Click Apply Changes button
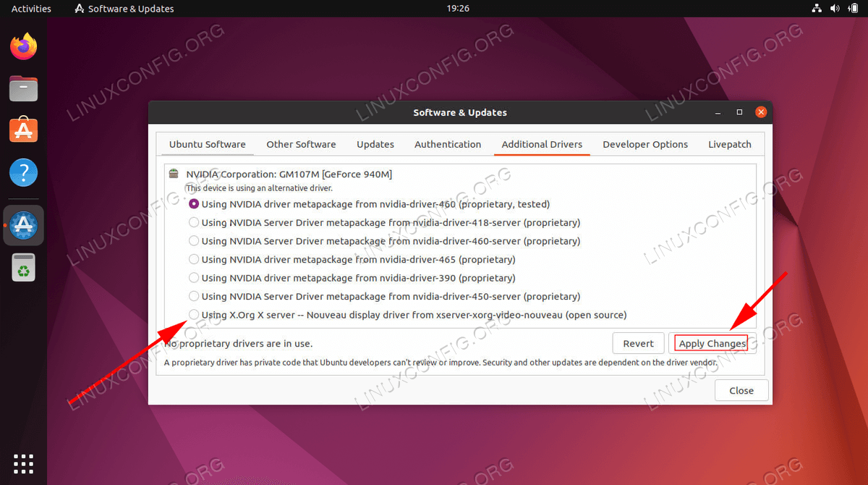Viewport: 868px width, 485px height. tap(712, 343)
